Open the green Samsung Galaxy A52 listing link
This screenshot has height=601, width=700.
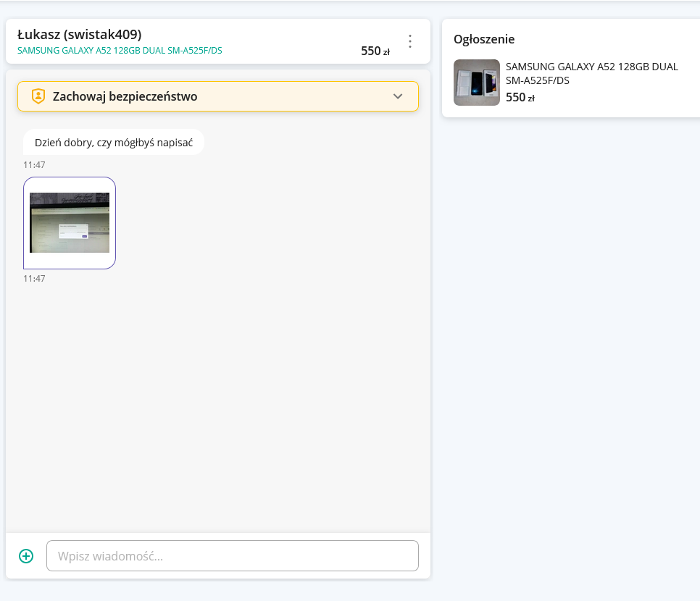pyautogui.click(x=120, y=51)
